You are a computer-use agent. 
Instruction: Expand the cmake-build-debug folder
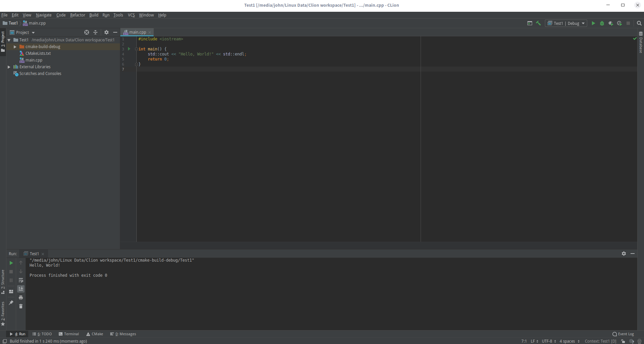(15, 47)
